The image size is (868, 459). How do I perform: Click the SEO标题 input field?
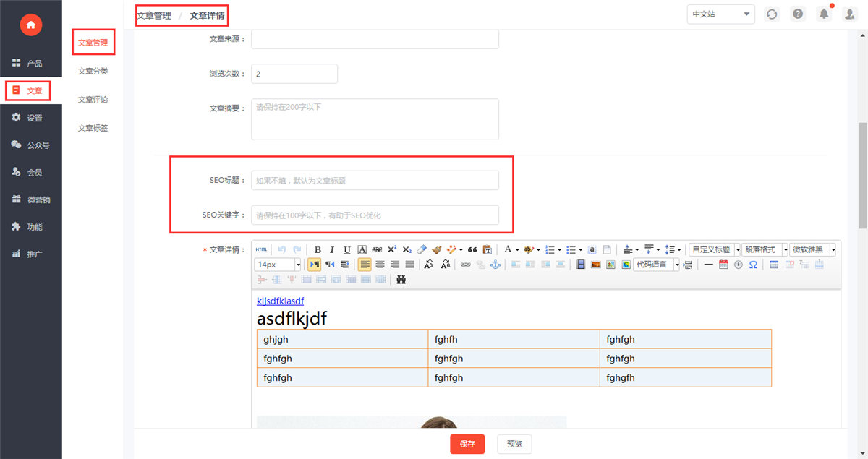[x=375, y=180]
